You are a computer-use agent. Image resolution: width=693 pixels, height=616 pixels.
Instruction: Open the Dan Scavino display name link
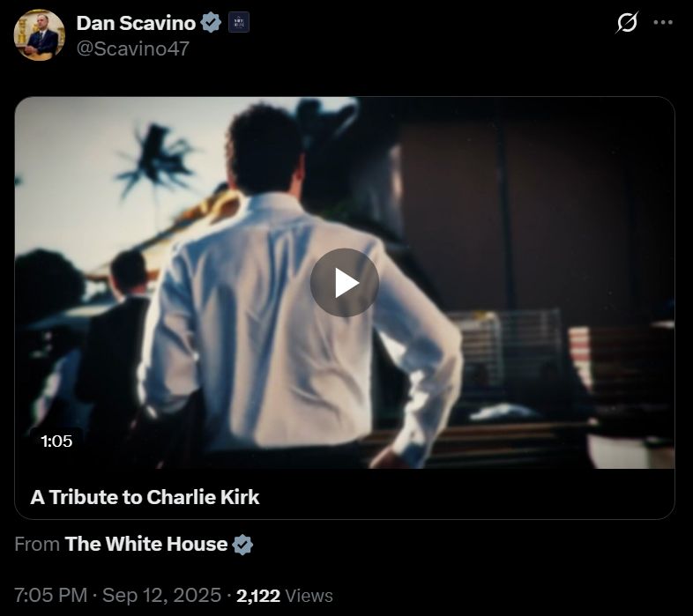pyautogui.click(x=136, y=23)
